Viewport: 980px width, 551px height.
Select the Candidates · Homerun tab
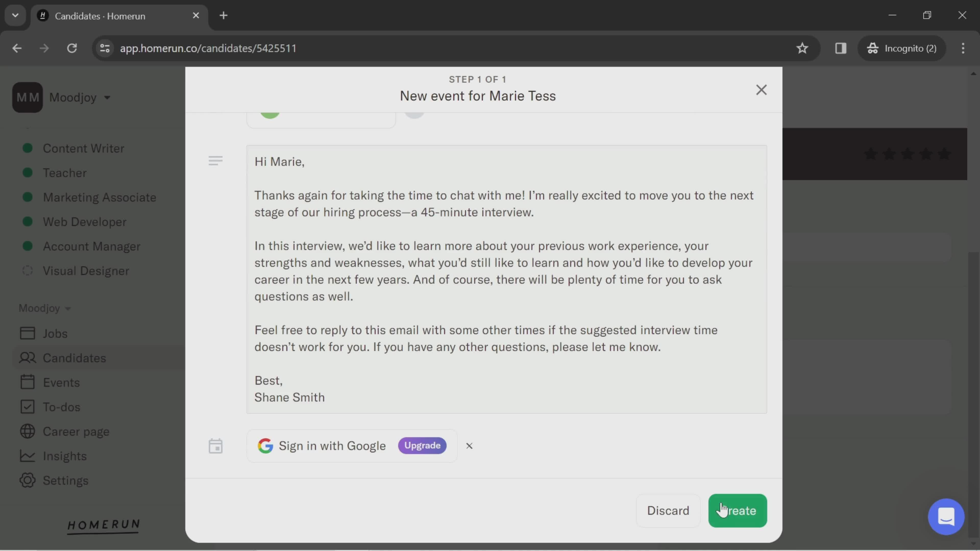119,16
